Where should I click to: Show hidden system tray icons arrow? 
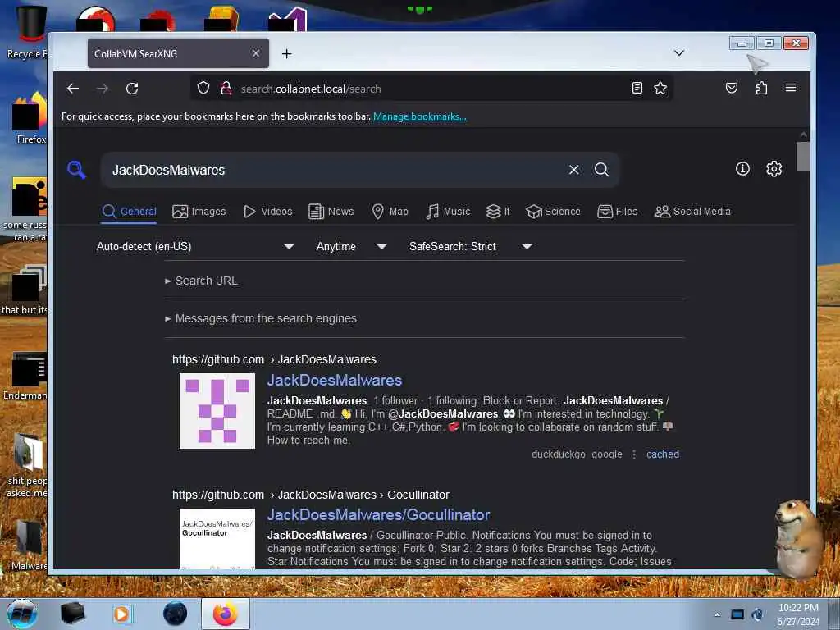click(x=717, y=614)
